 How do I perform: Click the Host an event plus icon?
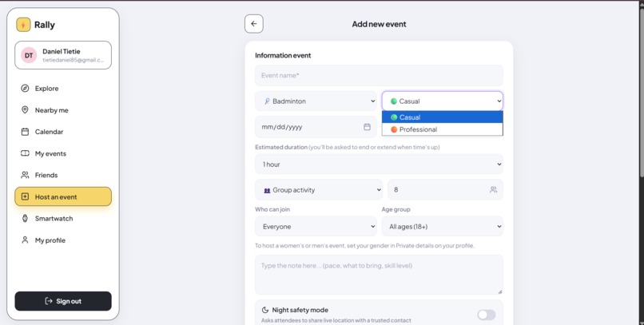click(25, 196)
